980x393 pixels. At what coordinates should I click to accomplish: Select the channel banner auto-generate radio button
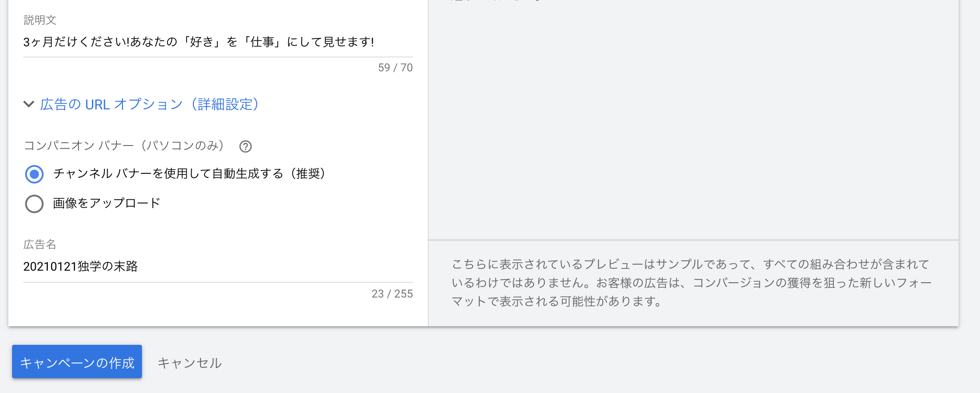(x=34, y=174)
